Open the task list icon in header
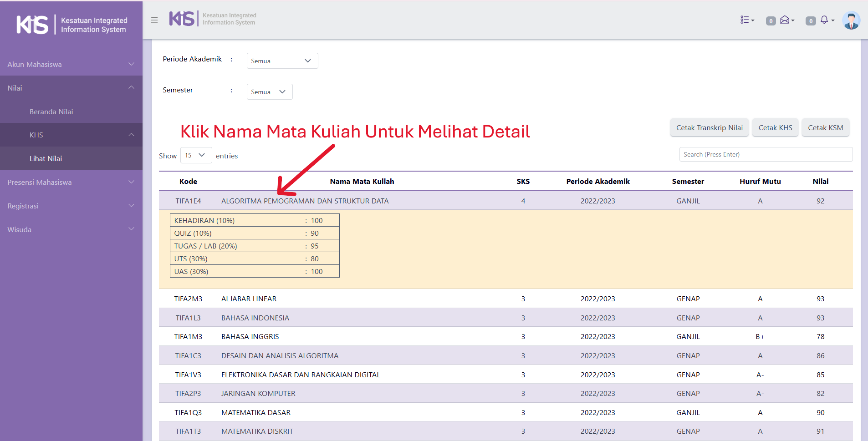The image size is (868, 441). pyautogui.click(x=747, y=20)
